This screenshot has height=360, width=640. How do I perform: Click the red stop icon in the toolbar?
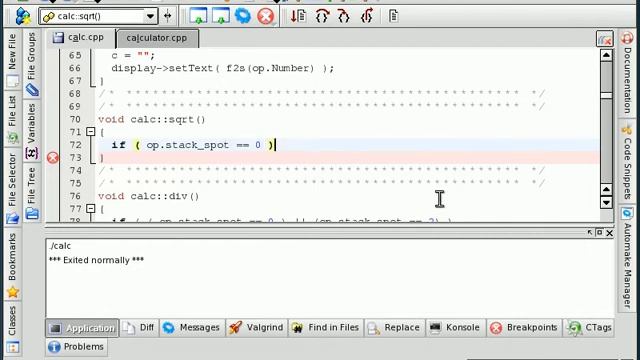pos(265,16)
